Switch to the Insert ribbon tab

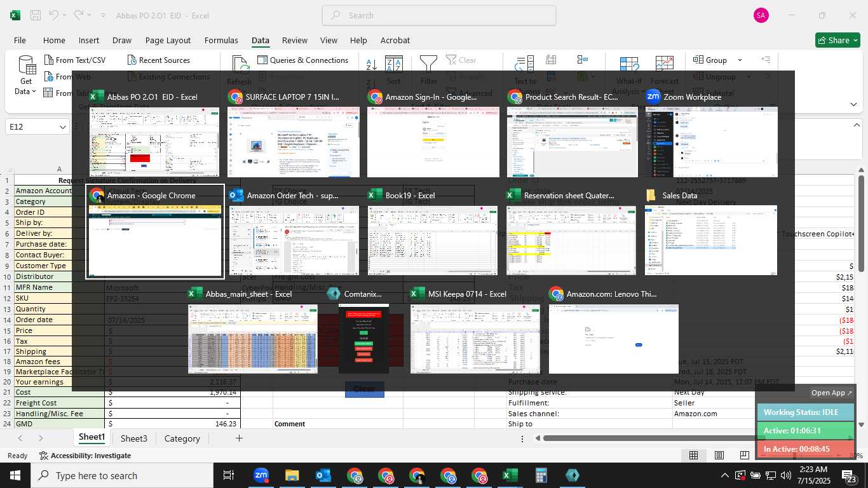89,40
